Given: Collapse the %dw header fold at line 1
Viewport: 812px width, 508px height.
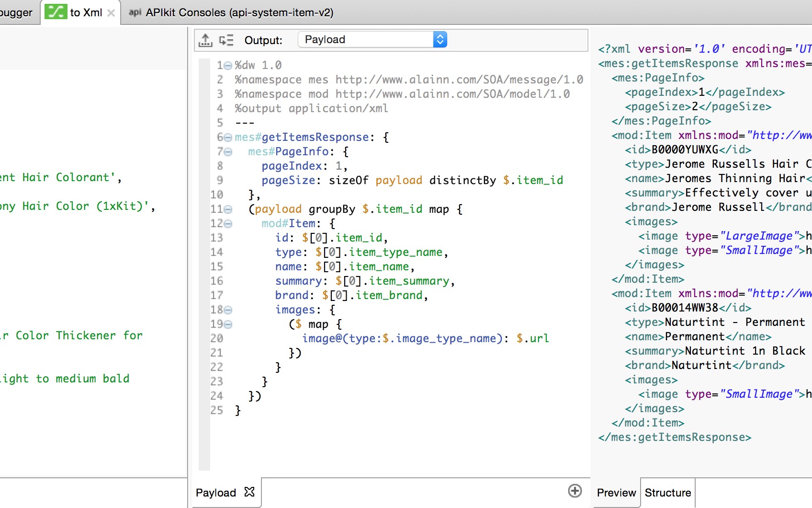Looking at the screenshot, I should tap(228, 66).
